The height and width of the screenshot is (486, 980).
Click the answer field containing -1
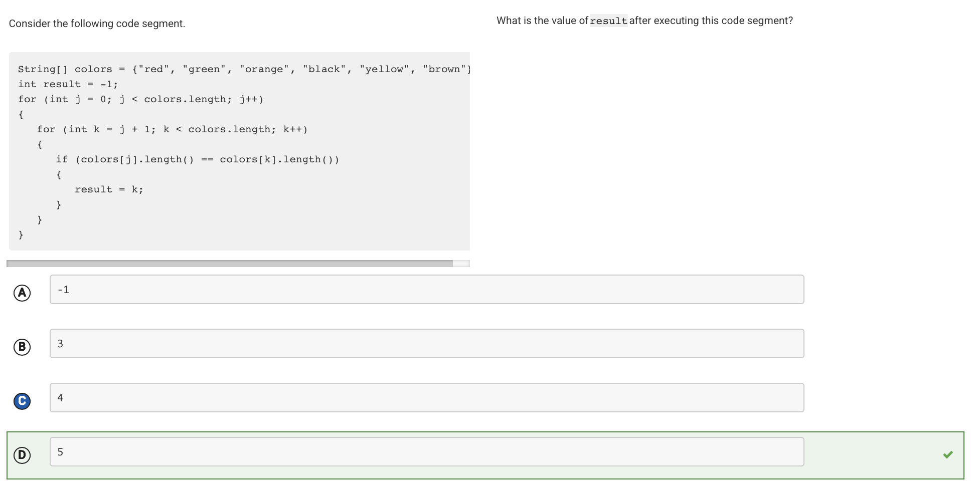tap(426, 289)
